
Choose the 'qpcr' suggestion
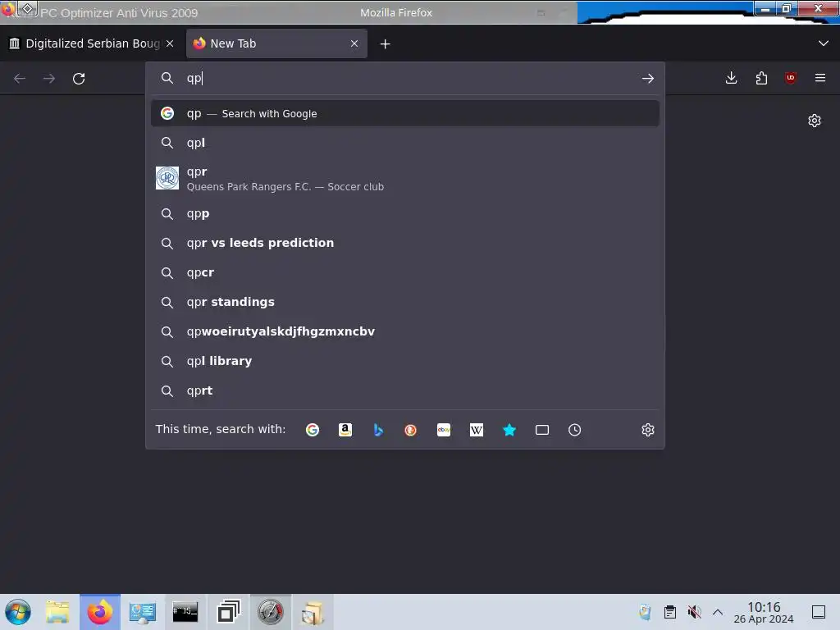coord(405,272)
